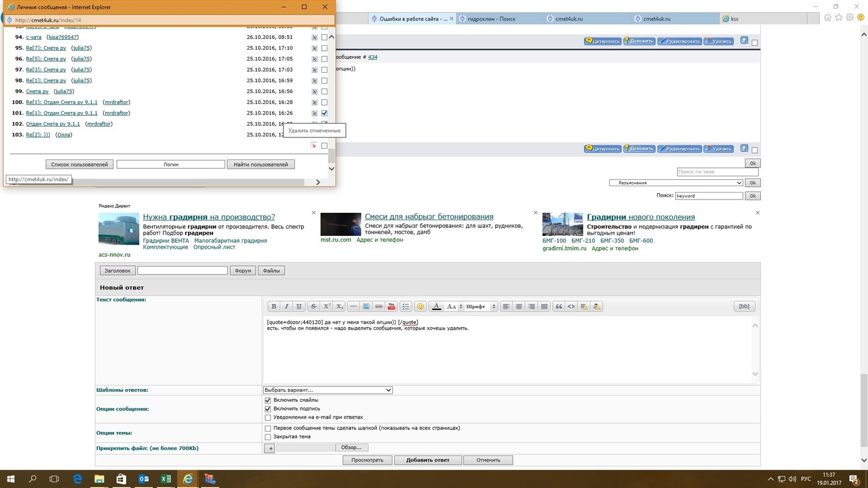Open the "Смета ру" message from julia75 (item 99)
Viewport: 868px width, 488px height.
37,91
